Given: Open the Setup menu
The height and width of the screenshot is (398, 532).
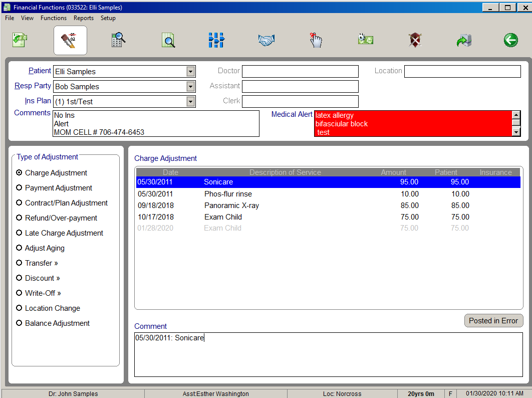Looking at the screenshot, I should point(108,18).
